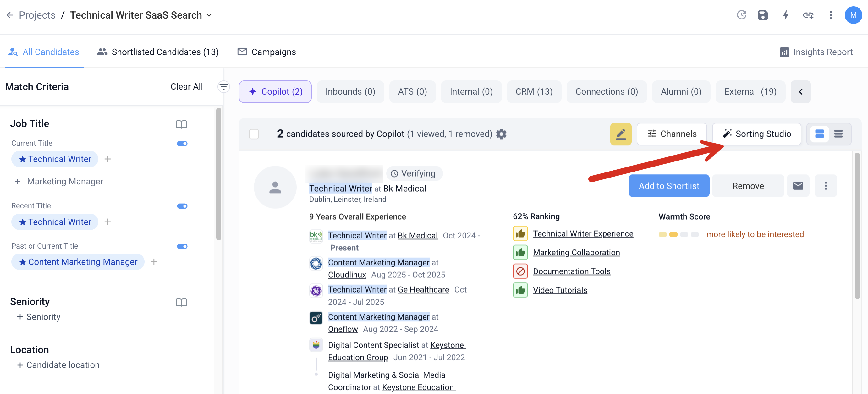This screenshot has width=868, height=394.
Task: Save the project with the floppy disk icon
Action: tap(763, 15)
